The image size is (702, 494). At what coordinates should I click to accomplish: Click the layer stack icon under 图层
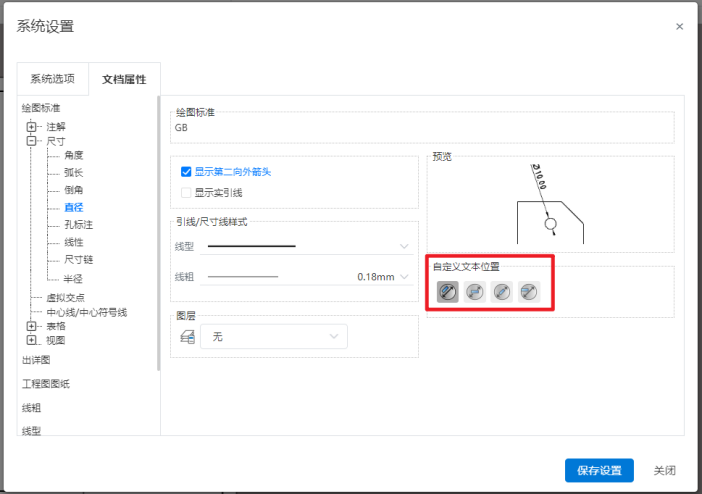point(186,338)
